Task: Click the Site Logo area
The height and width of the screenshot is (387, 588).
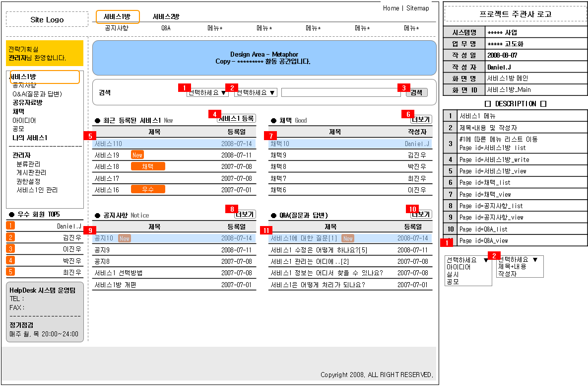Action: click(x=47, y=19)
